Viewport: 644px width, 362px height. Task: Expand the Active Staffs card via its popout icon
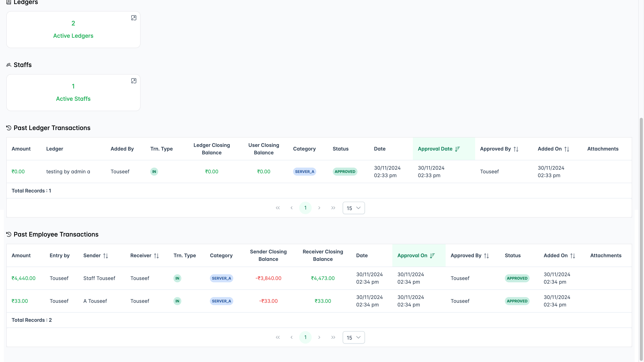pos(134,81)
